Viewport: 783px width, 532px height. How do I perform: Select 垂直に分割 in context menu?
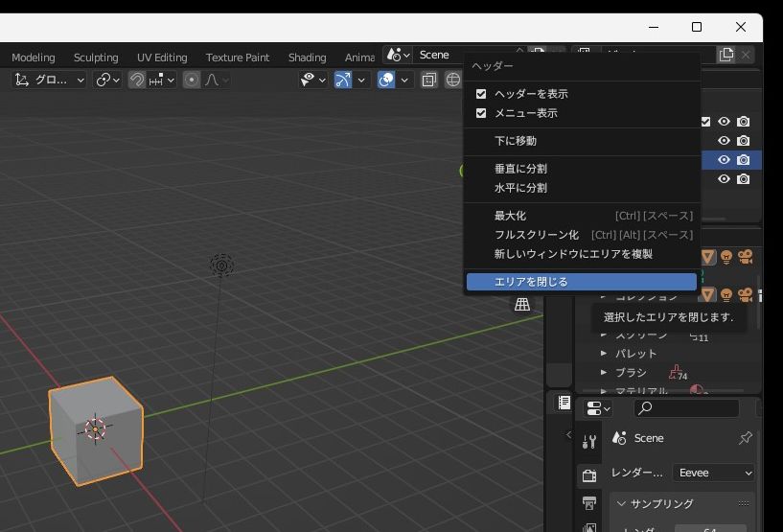(x=520, y=169)
